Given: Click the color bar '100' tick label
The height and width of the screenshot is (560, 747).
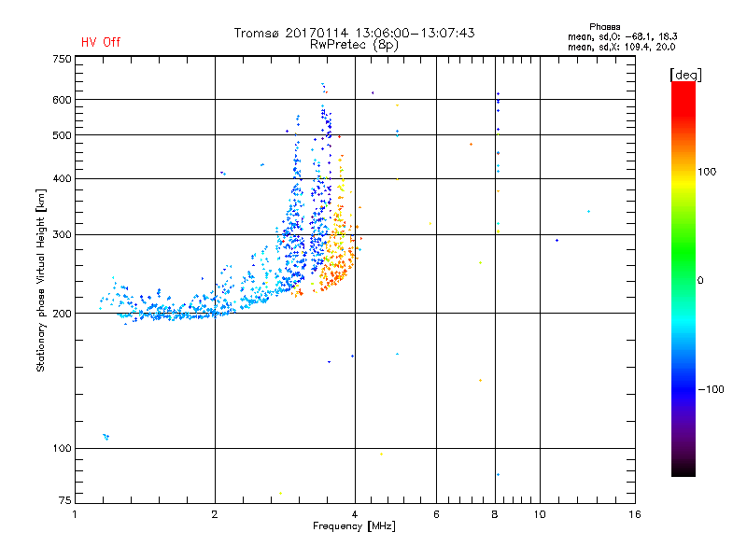Looking at the screenshot, I should coord(707,172).
